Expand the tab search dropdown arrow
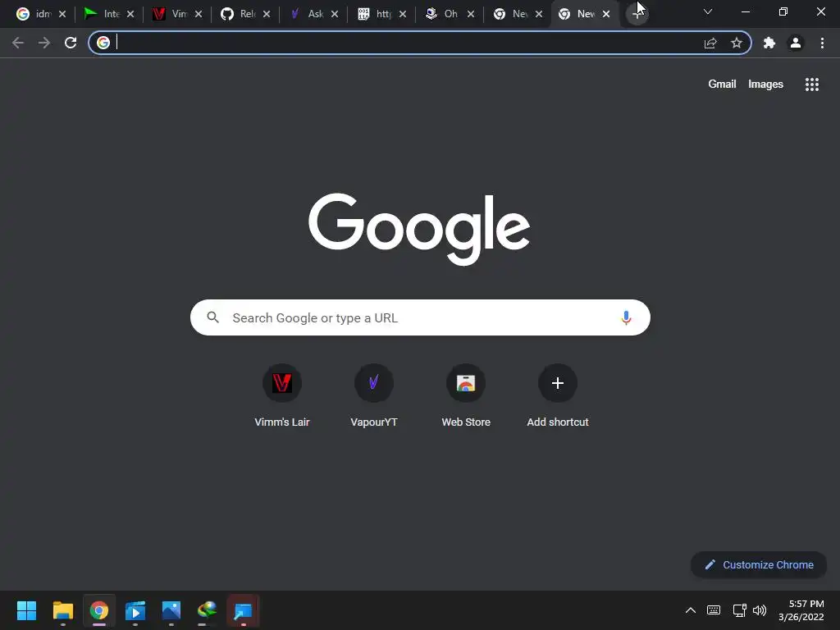 [708, 11]
